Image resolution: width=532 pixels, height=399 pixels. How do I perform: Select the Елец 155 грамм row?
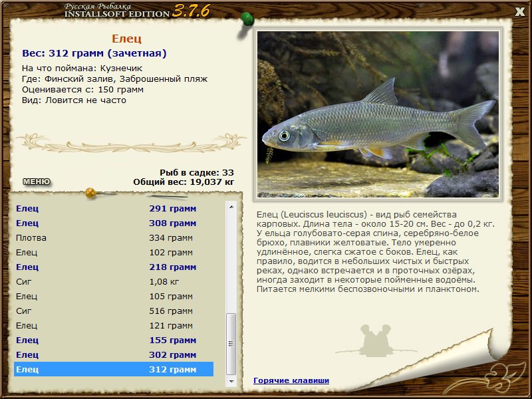coord(114,340)
